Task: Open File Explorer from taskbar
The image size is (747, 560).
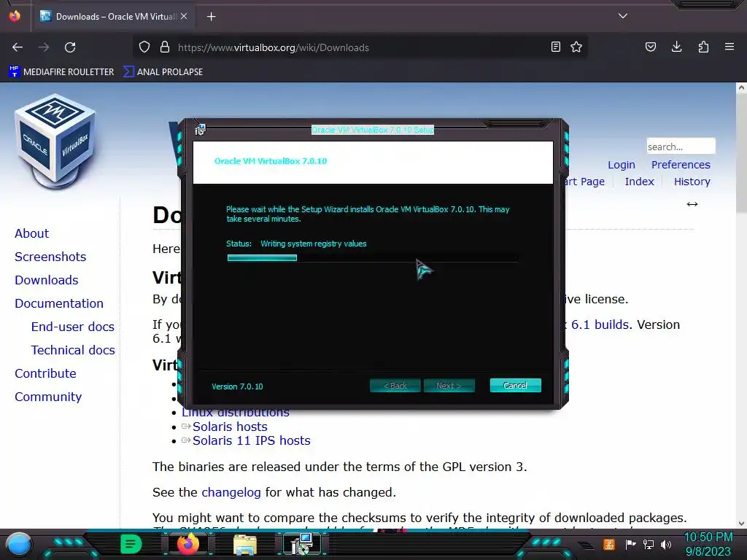Action: tap(245, 545)
